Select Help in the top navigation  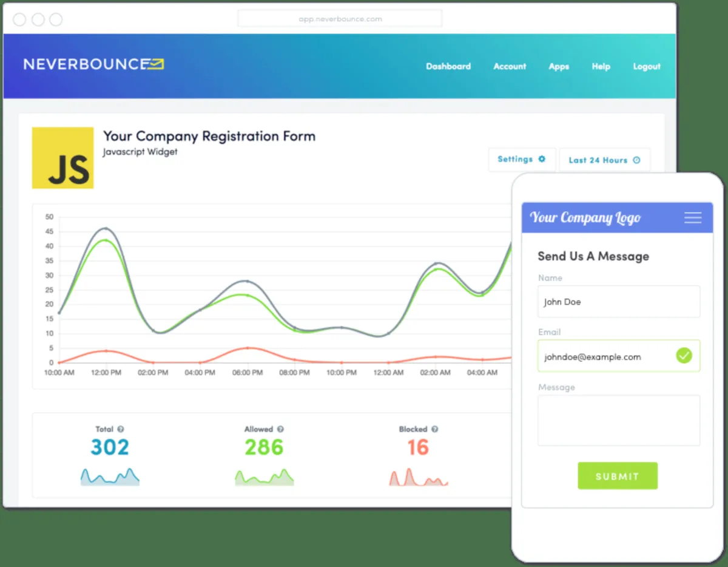click(x=601, y=66)
